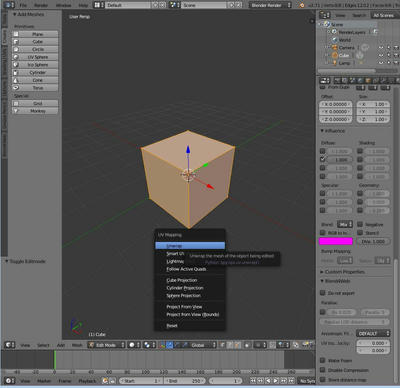Click the Monkey mesh button

tap(35, 111)
